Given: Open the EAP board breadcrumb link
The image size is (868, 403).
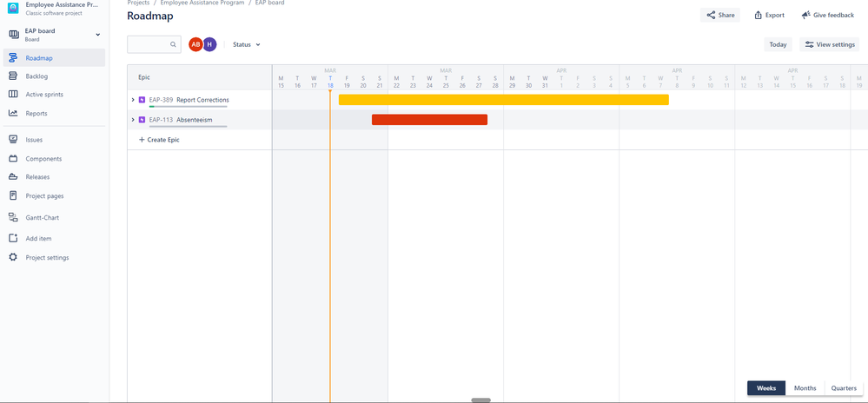Looking at the screenshot, I should click(269, 3).
